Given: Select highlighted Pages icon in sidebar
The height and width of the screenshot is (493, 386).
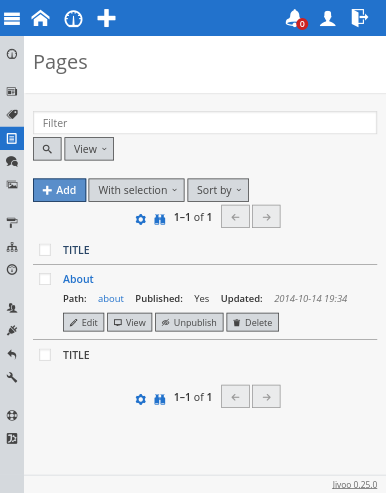Looking at the screenshot, I should 12,138.
